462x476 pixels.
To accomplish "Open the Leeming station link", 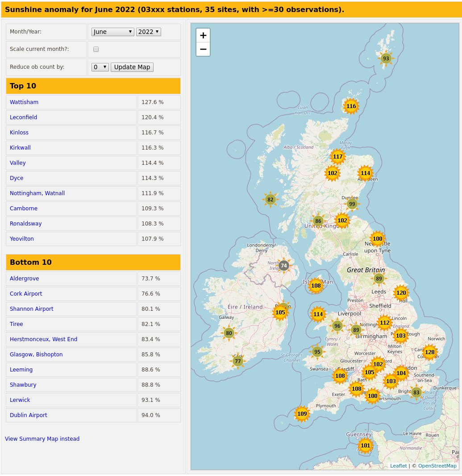I will tap(21, 369).
